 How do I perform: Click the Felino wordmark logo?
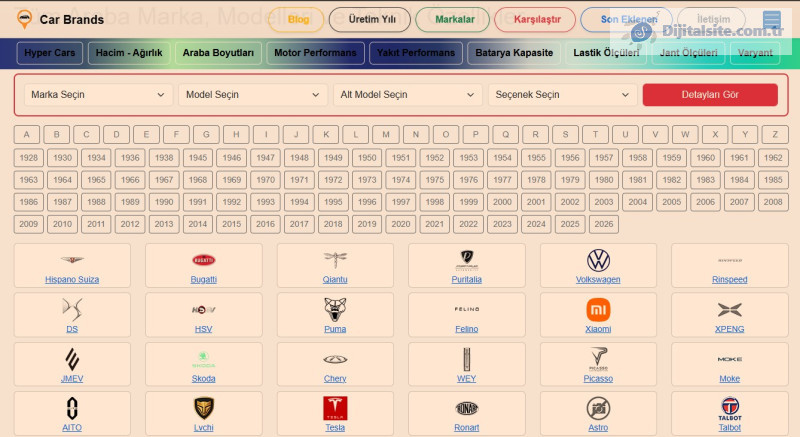tap(466, 309)
